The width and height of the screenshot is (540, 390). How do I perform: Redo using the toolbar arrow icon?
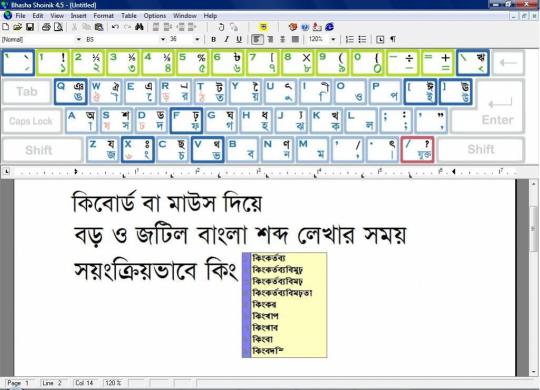[127, 27]
